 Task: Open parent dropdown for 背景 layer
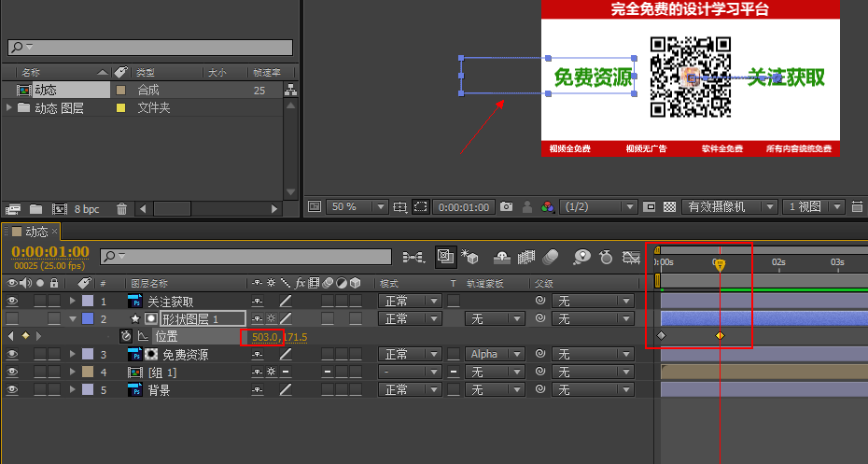[x=593, y=390]
